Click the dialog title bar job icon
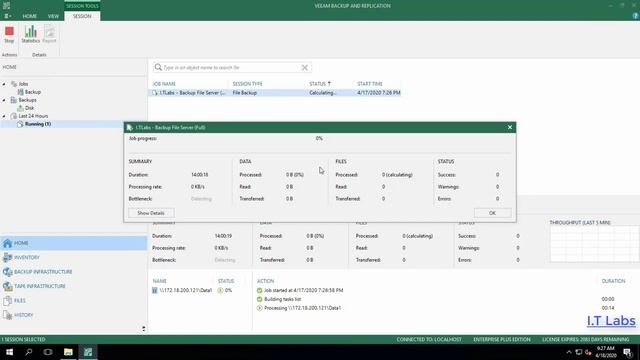This screenshot has width=640, height=360. (130, 127)
